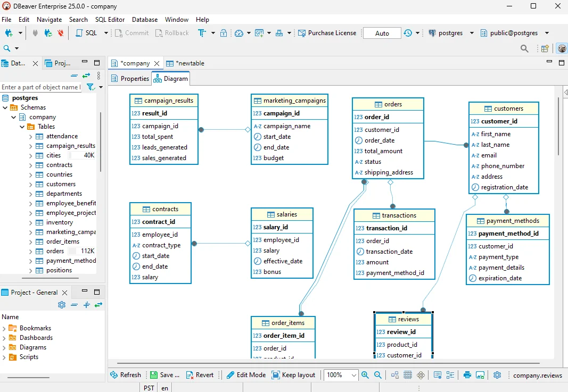Click the lock icon in toolbar

click(224, 33)
